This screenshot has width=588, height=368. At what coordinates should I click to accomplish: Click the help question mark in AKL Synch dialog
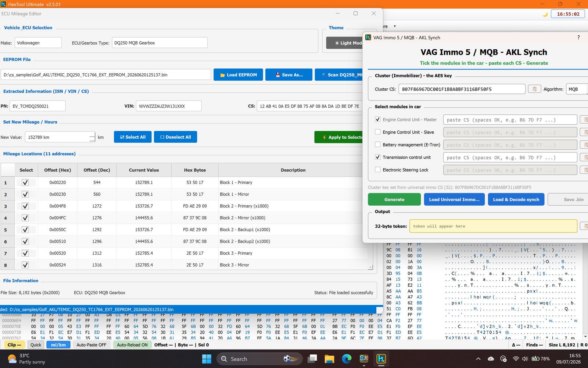[578, 38]
